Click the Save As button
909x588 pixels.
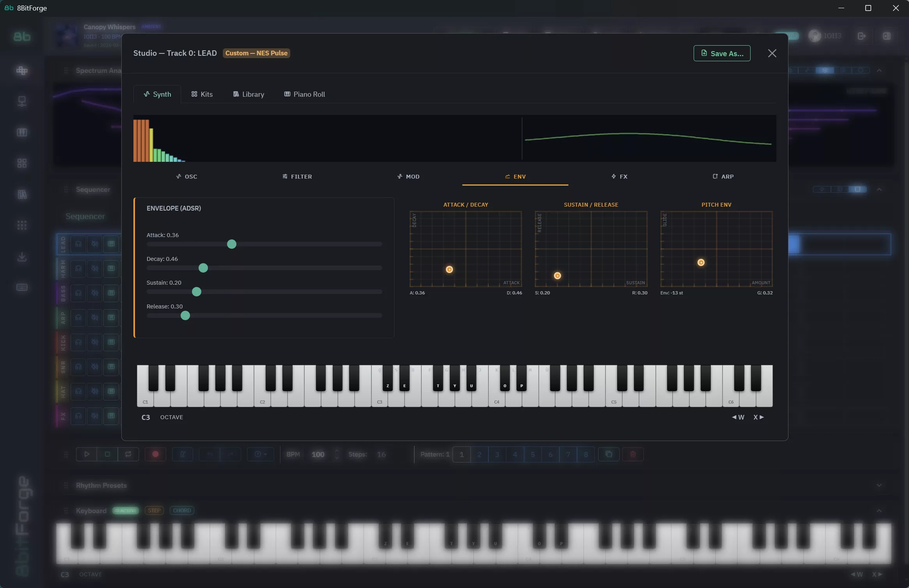tap(721, 53)
